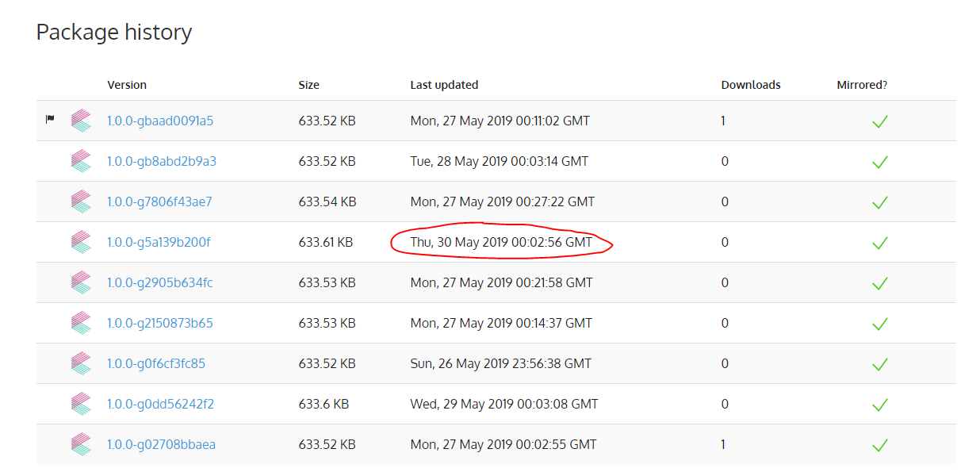The image size is (980, 472).
Task: Click mirrored checkmark for 1.0.0-g5a139b200f
Action: (x=879, y=243)
